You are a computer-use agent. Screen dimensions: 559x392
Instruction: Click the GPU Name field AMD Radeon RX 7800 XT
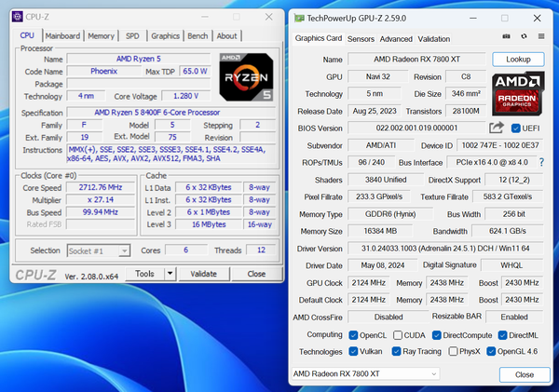(416, 60)
